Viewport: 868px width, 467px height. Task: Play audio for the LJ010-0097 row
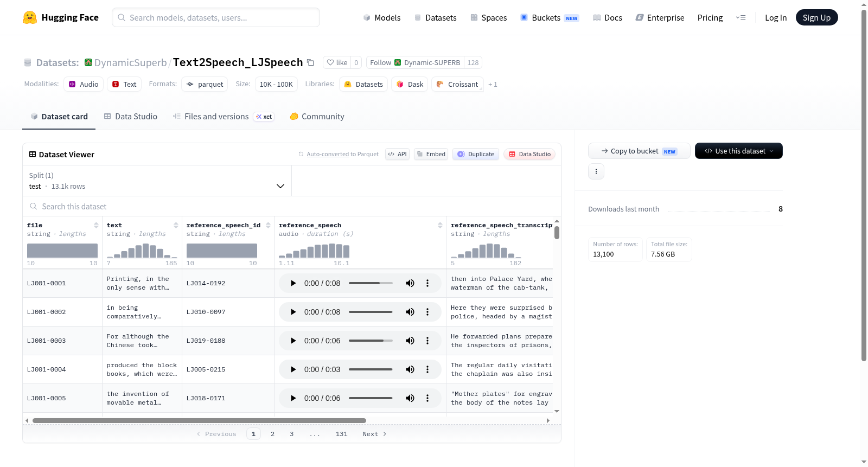(293, 312)
